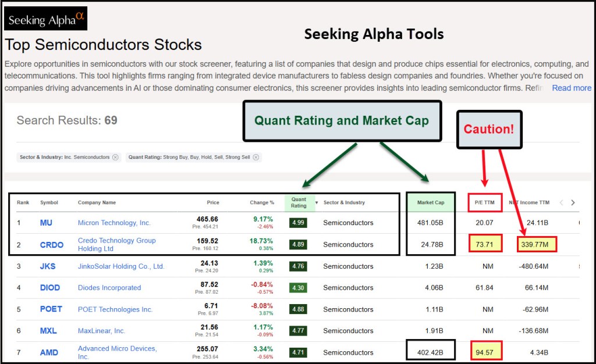The width and height of the screenshot is (596, 364).
Task: Click Read more link in description
Action: tap(572, 88)
